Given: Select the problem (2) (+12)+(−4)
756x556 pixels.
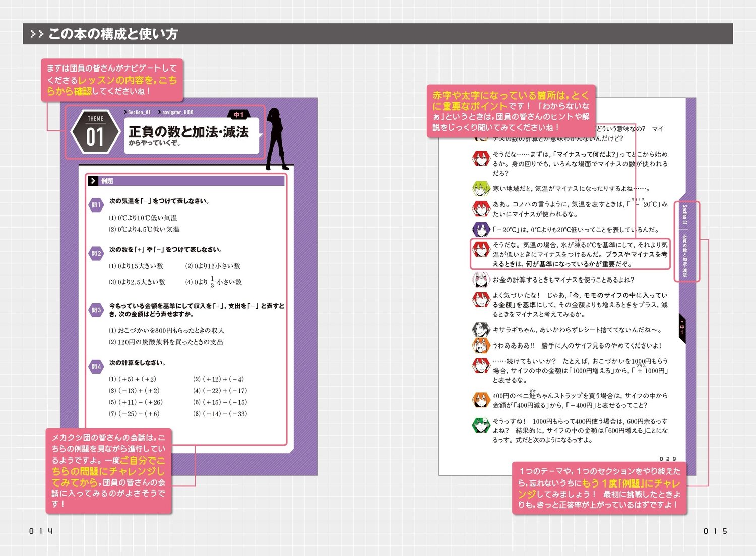Looking at the screenshot, I should (218, 379).
